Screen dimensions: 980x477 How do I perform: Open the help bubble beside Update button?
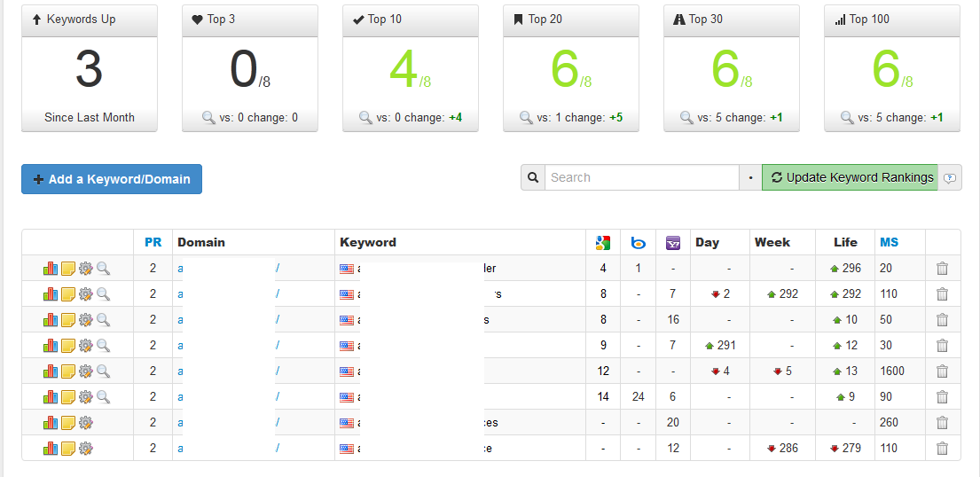point(949,177)
